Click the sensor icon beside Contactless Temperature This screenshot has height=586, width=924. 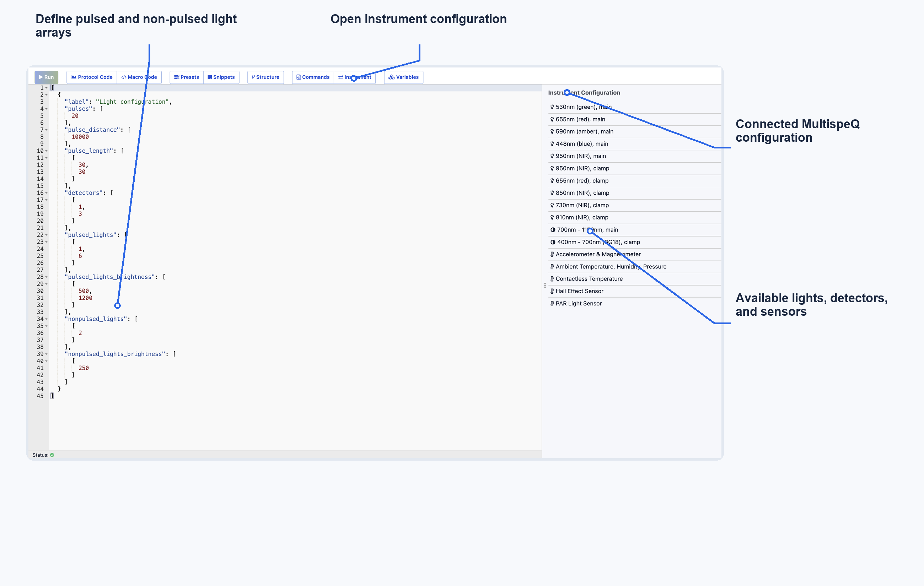[x=552, y=279]
